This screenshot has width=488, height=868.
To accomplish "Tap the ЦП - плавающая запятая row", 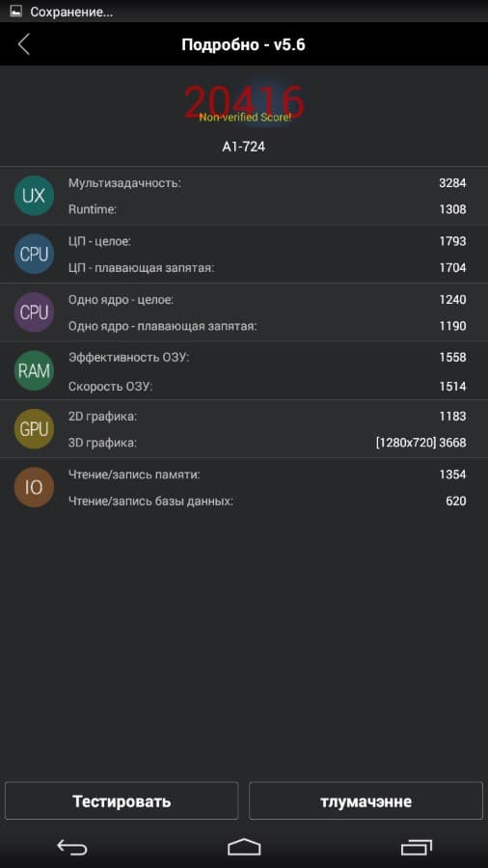I will (x=267, y=268).
